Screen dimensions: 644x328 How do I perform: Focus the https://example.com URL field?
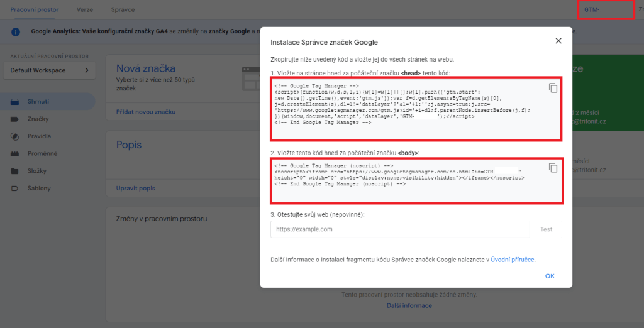400,229
